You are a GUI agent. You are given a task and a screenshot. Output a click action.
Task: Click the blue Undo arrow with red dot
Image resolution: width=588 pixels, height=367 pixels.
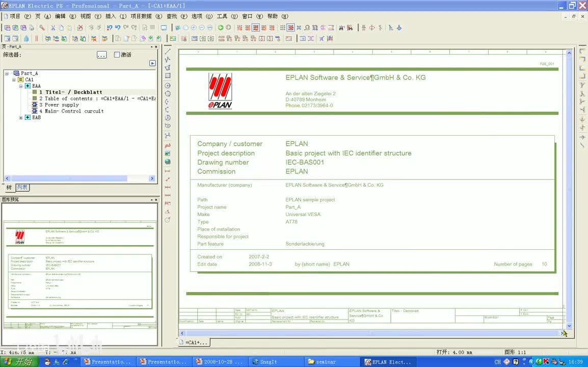point(110,28)
